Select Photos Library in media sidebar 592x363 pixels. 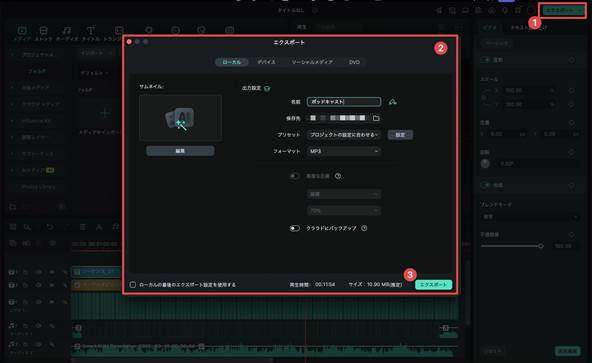pyautogui.click(x=38, y=187)
